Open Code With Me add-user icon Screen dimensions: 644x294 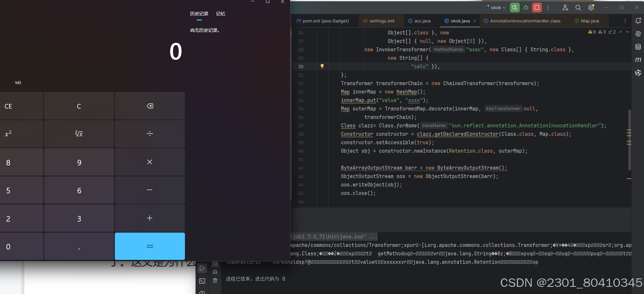(x=565, y=7)
